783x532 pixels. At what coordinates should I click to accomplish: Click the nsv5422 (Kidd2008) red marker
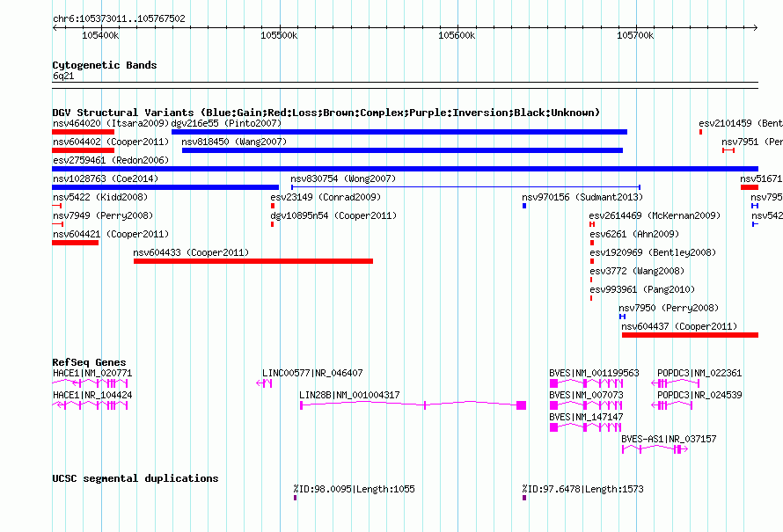57,206
